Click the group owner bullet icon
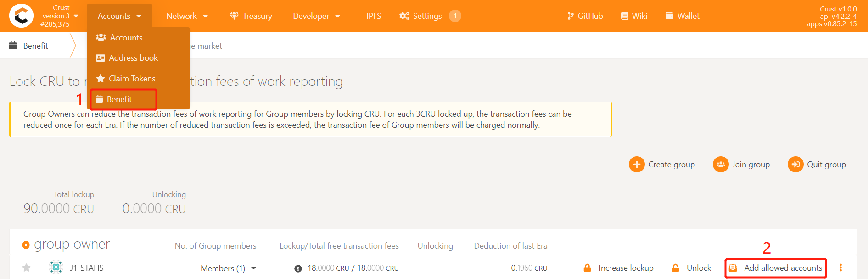The image size is (868, 279). pos(26,245)
